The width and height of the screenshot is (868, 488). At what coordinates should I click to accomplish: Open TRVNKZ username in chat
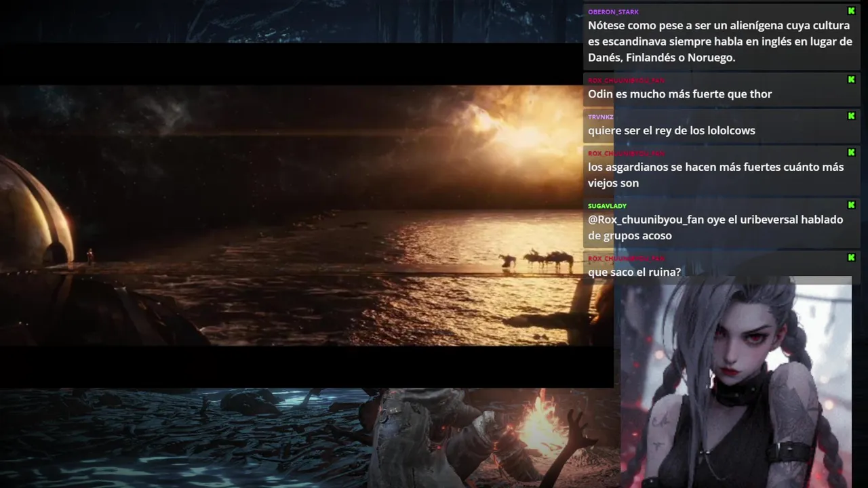pyautogui.click(x=600, y=117)
